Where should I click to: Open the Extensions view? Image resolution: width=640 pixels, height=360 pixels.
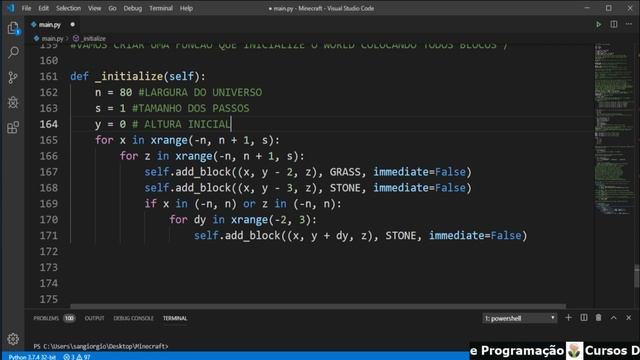(x=13, y=127)
